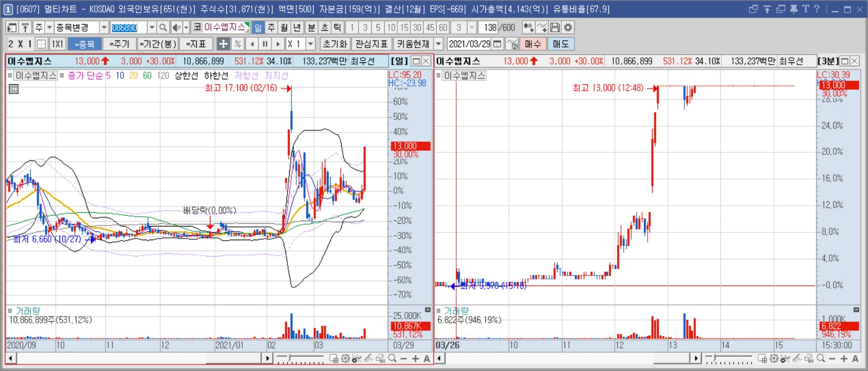
Task: Select the 주 weekly period tab
Action: point(271,27)
